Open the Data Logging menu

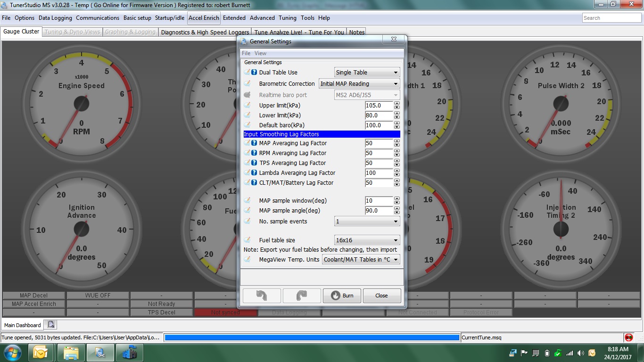pyautogui.click(x=55, y=18)
